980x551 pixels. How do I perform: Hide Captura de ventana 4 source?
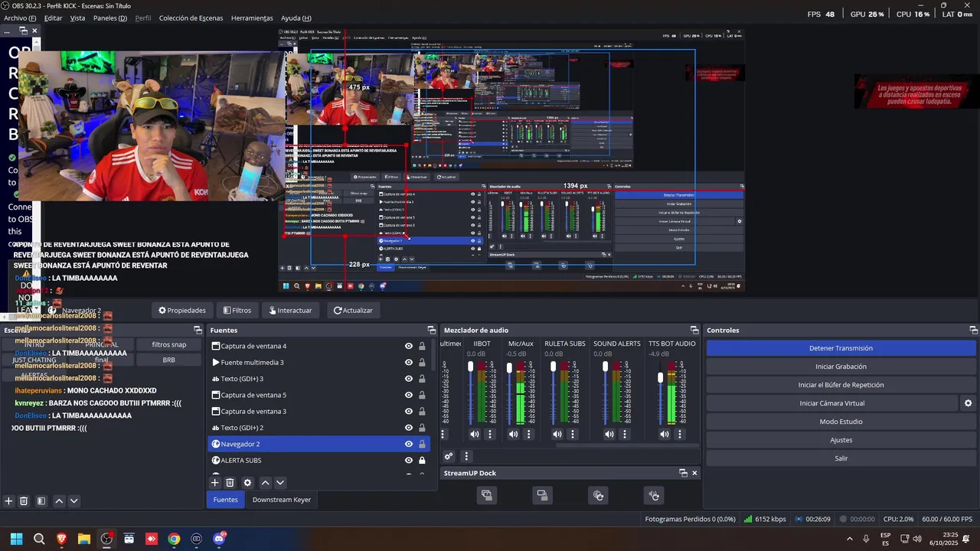click(409, 346)
